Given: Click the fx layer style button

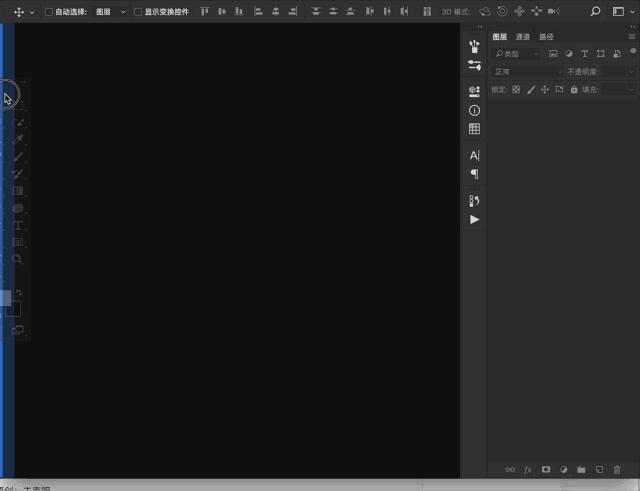Looking at the screenshot, I should pos(528,469).
